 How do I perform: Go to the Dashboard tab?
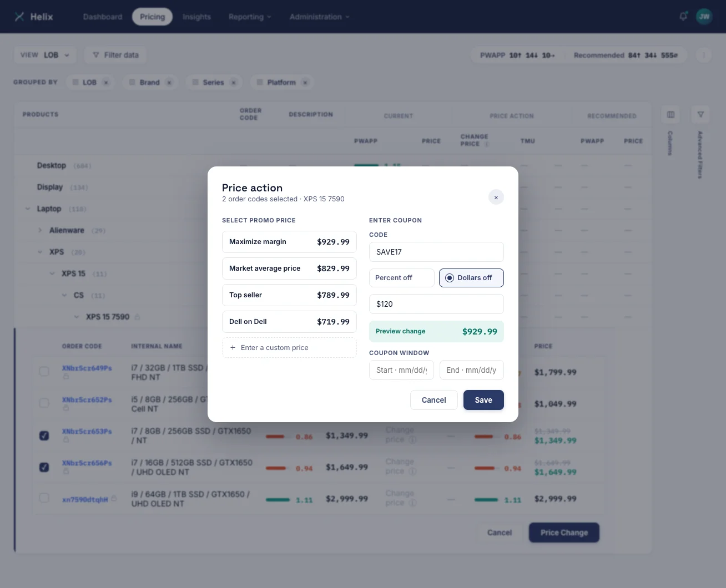pyautogui.click(x=103, y=17)
